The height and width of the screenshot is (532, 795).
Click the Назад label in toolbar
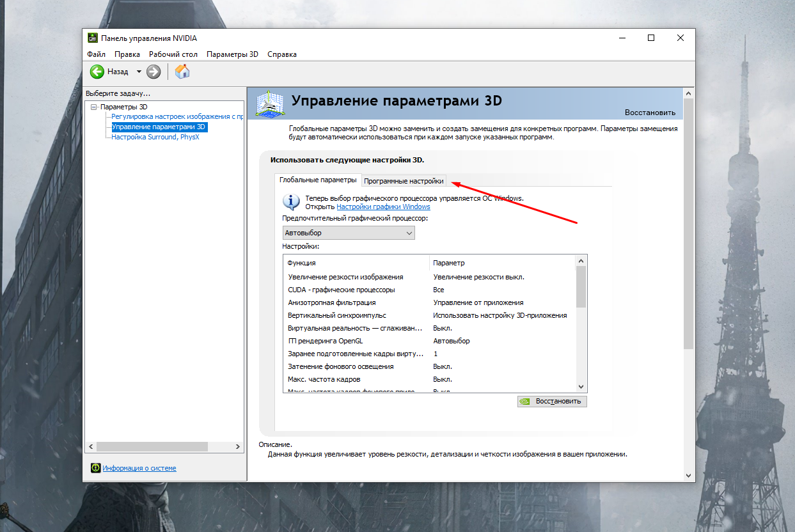click(118, 72)
